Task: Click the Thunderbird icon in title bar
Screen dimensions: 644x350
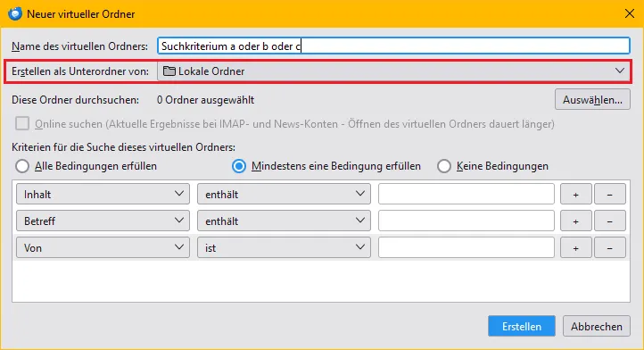Action: [15, 13]
